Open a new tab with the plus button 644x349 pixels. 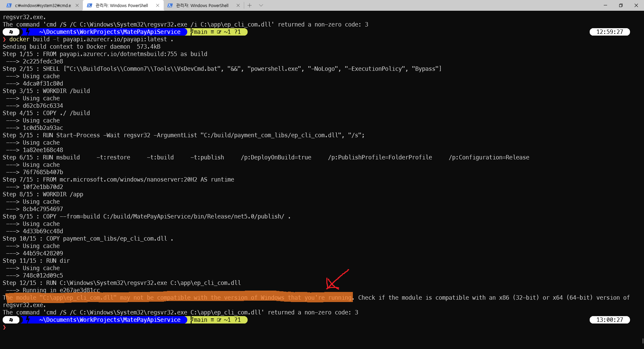point(250,5)
